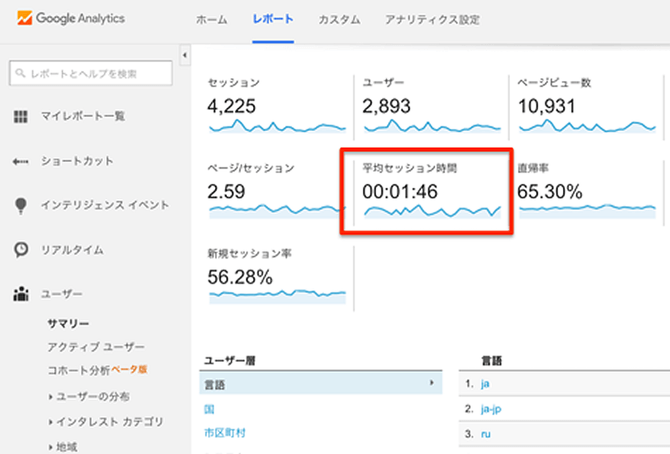Select the 国 dimension link
670x454 pixels.
point(210,408)
